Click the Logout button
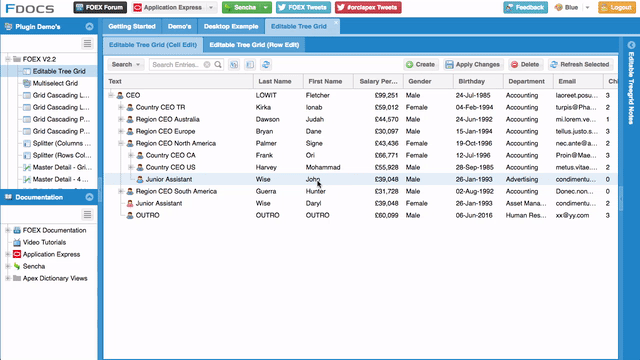Image resolution: width=640 pixels, height=360 pixels. 617,7
